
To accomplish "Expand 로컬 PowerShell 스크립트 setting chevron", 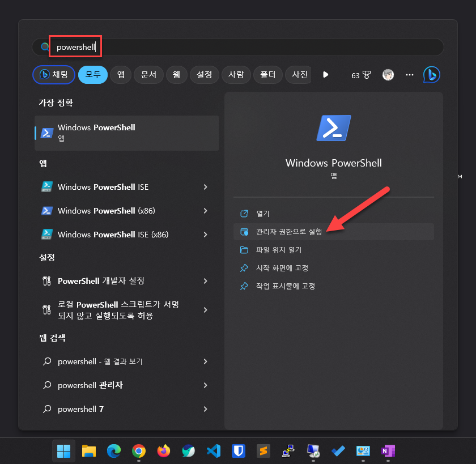I will pyautogui.click(x=206, y=310).
